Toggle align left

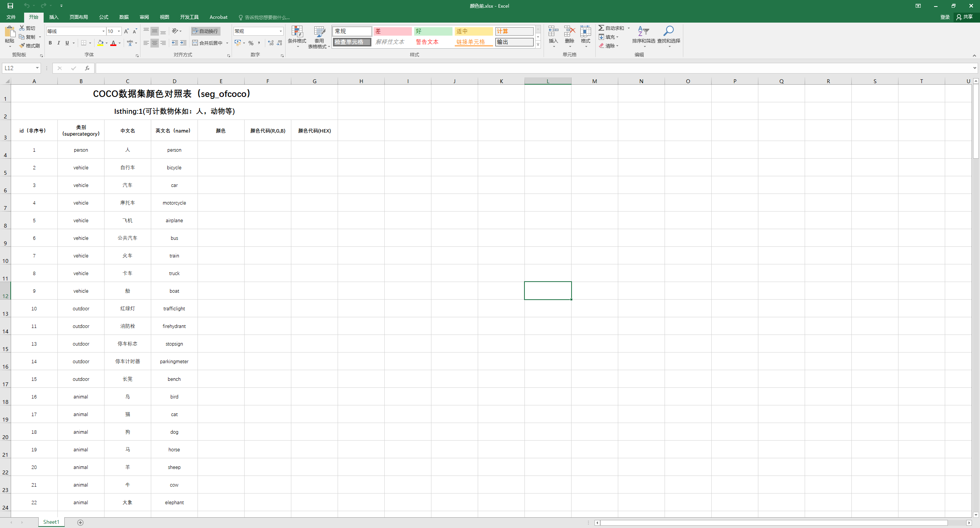click(x=146, y=43)
